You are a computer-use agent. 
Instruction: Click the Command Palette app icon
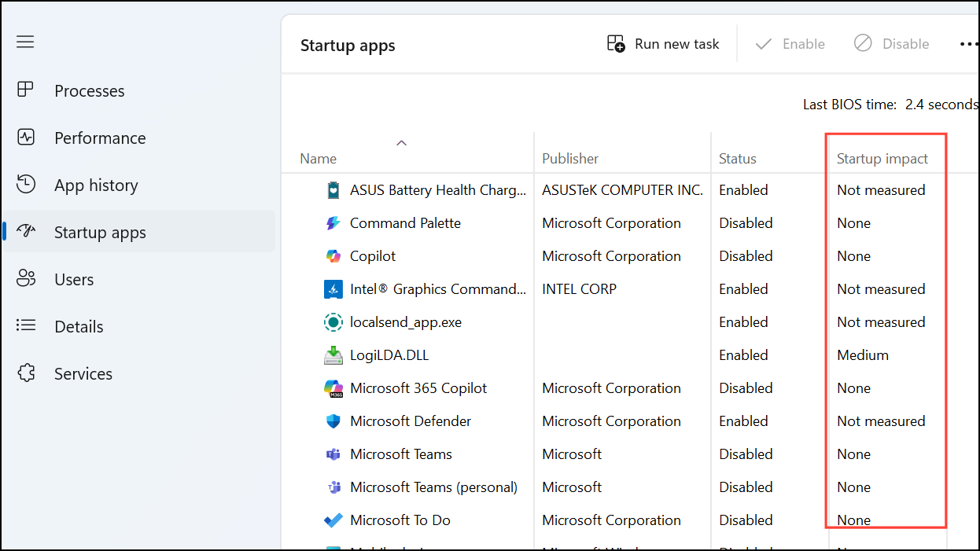tap(333, 223)
